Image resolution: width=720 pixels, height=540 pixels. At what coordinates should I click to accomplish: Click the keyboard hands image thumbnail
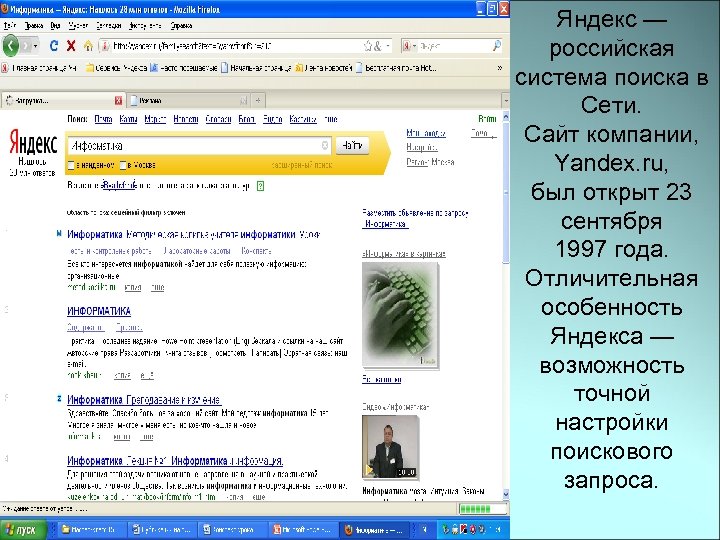pyautogui.click(x=400, y=315)
